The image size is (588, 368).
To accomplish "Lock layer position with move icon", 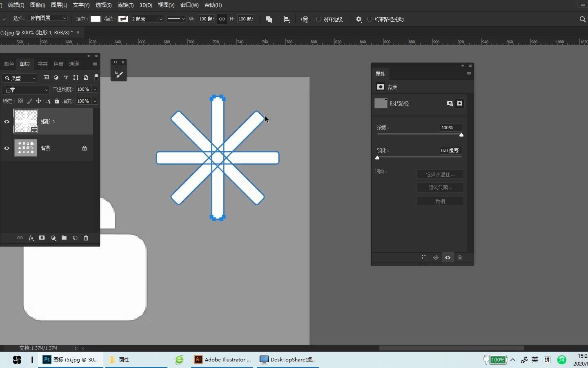I will [x=38, y=101].
